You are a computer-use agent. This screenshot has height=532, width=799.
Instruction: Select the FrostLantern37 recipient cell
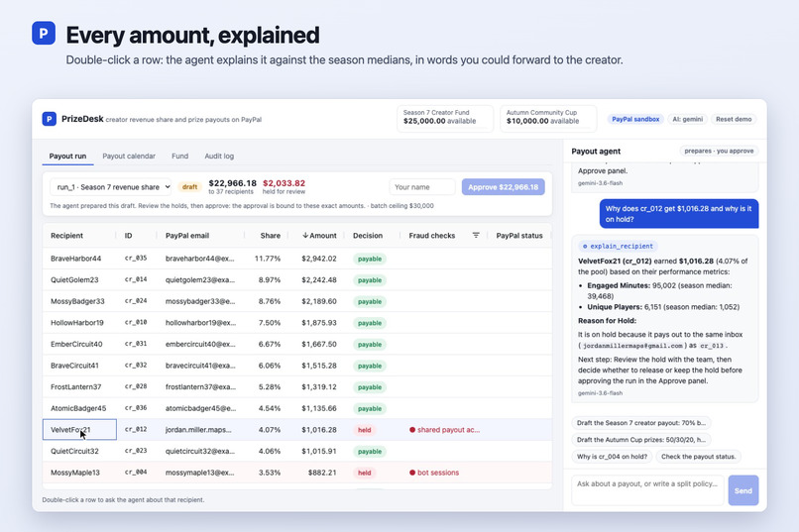(79, 387)
